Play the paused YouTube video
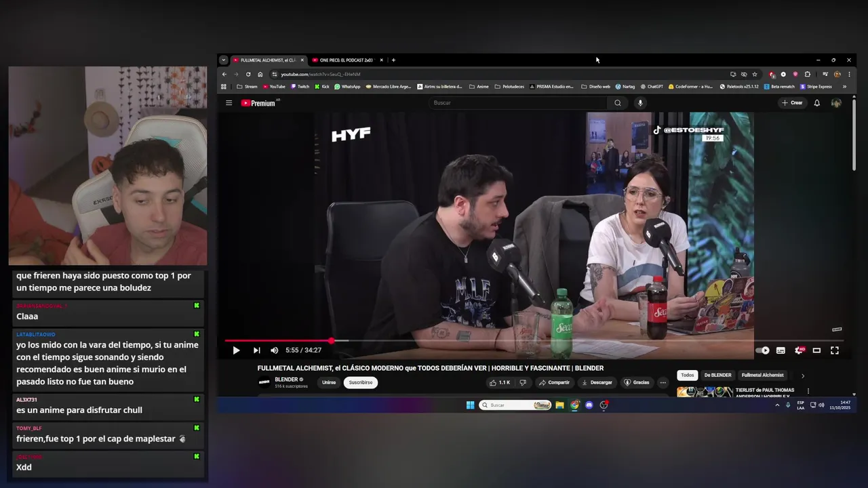 [236, 350]
